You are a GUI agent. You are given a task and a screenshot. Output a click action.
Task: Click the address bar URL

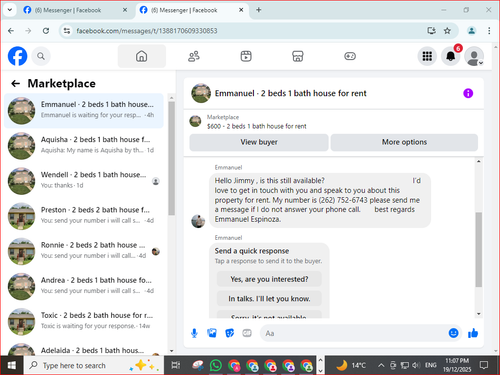[x=147, y=31]
